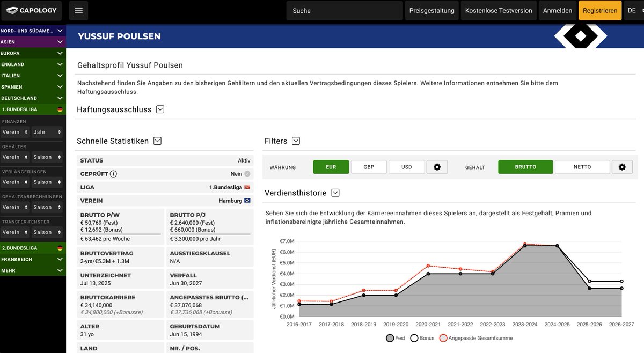The width and height of the screenshot is (644, 353).
Task: Click the Registrieren button
Action: point(600,11)
